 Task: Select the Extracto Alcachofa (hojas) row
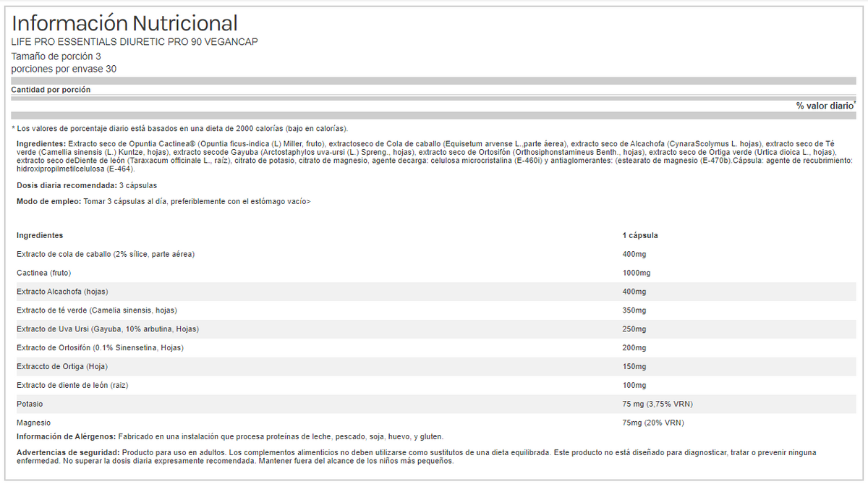point(62,292)
